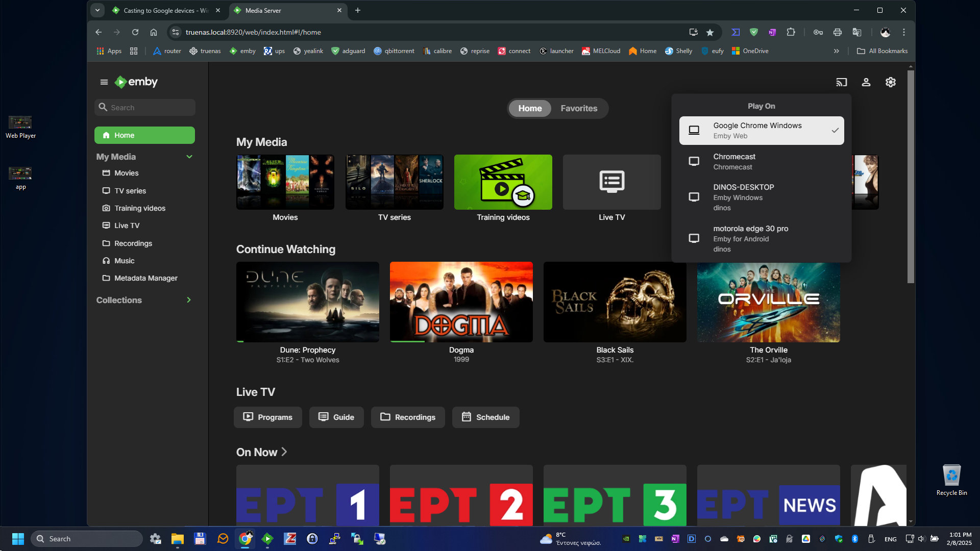Open Programs under Live TV
Image resolution: width=980 pixels, height=551 pixels.
coord(267,417)
